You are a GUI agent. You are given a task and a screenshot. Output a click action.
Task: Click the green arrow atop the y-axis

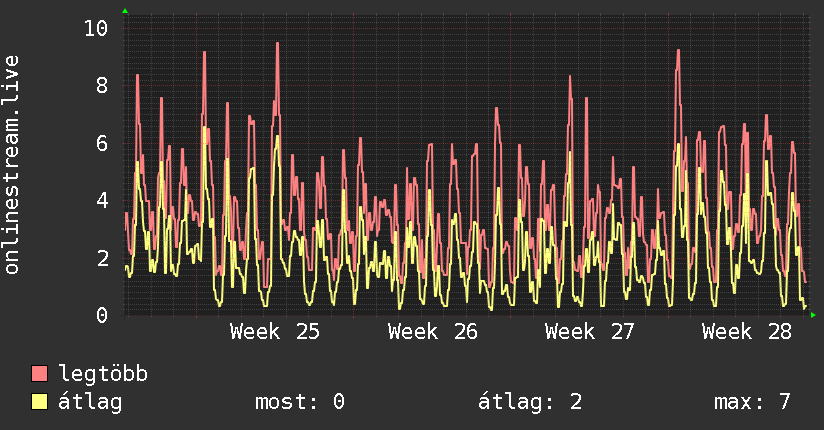pos(125,11)
